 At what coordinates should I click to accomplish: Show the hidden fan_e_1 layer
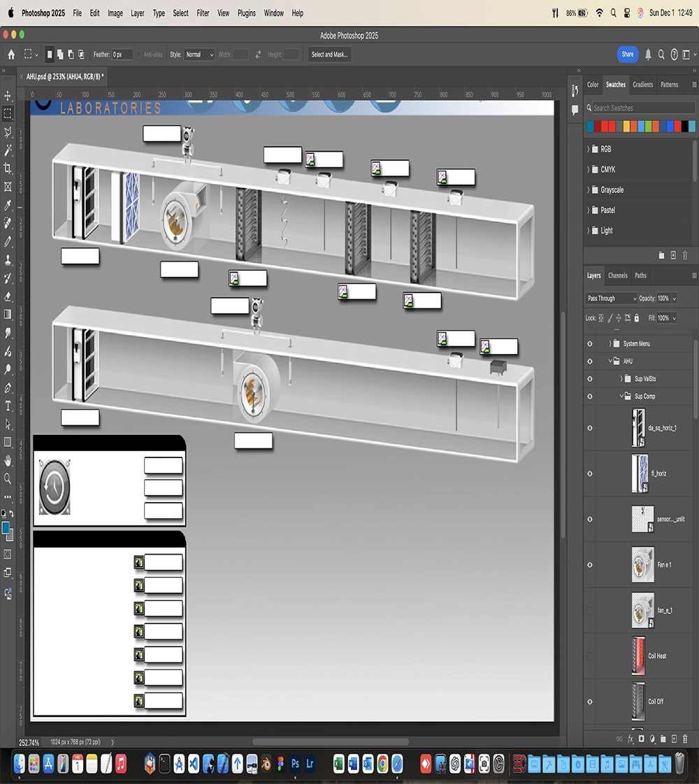pyautogui.click(x=589, y=611)
